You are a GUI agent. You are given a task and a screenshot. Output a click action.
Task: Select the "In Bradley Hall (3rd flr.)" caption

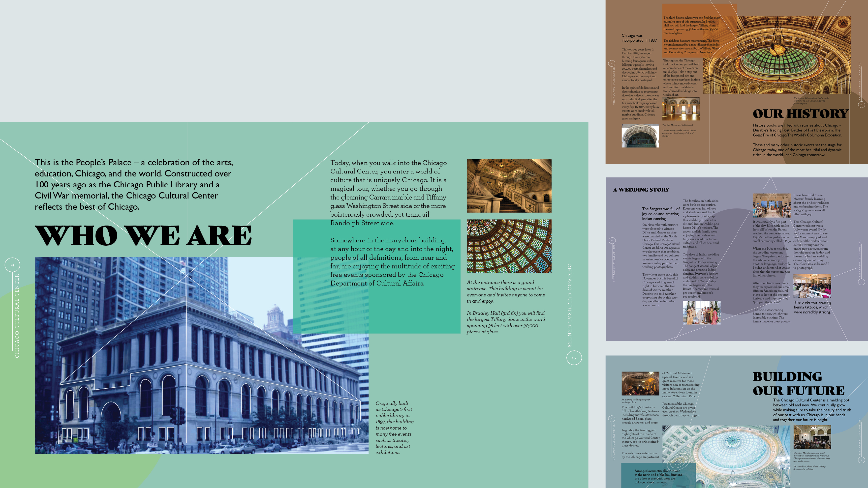click(x=506, y=322)
